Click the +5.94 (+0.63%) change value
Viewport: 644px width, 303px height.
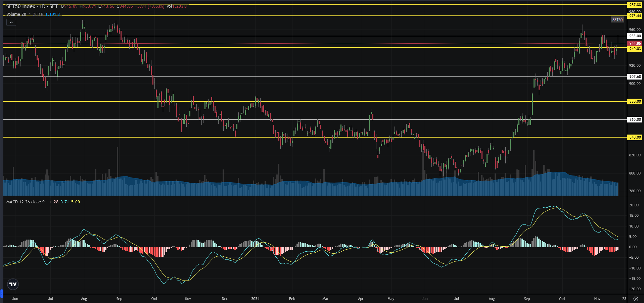150,6
